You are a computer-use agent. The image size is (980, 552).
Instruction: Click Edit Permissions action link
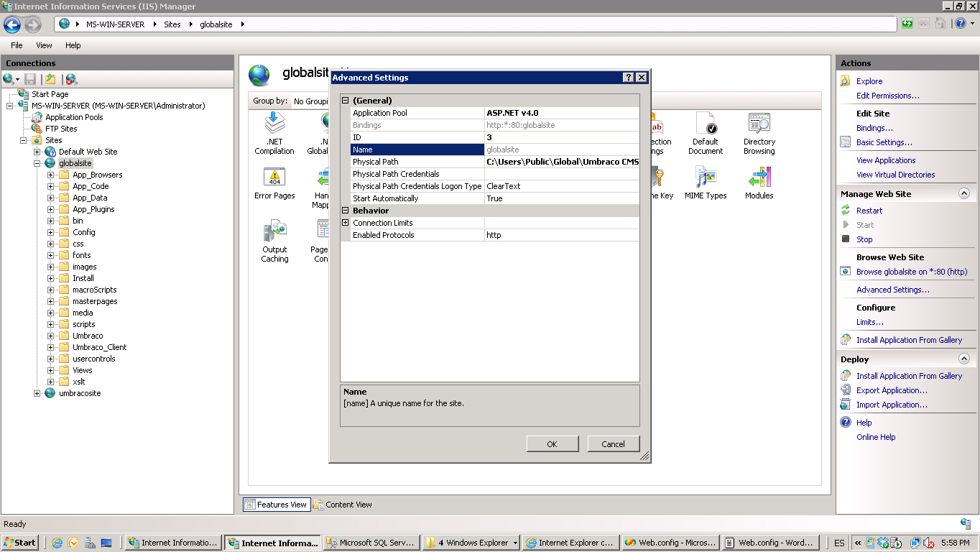(x=888, y=96)
